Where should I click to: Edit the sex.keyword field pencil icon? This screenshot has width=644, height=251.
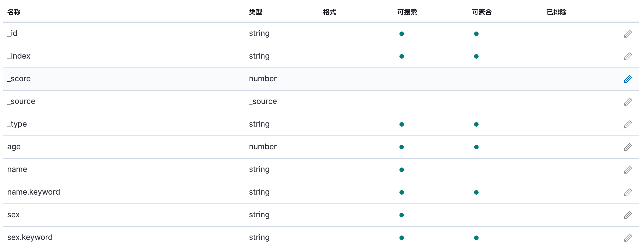[x=628, y=238]
